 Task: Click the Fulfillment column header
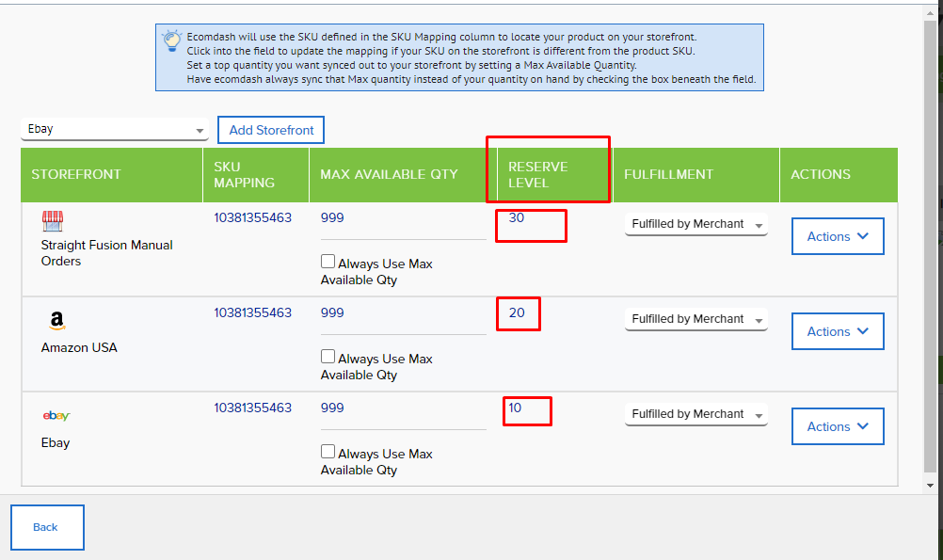coord(695,174)
